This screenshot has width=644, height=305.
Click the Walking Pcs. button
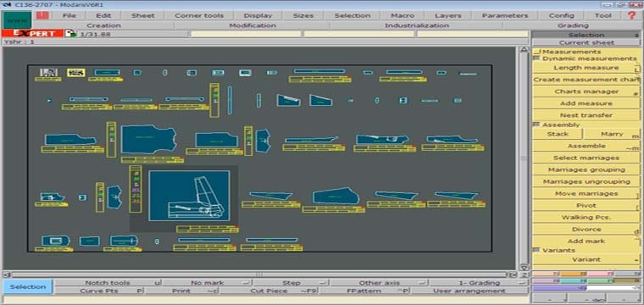tap(586, 217)
